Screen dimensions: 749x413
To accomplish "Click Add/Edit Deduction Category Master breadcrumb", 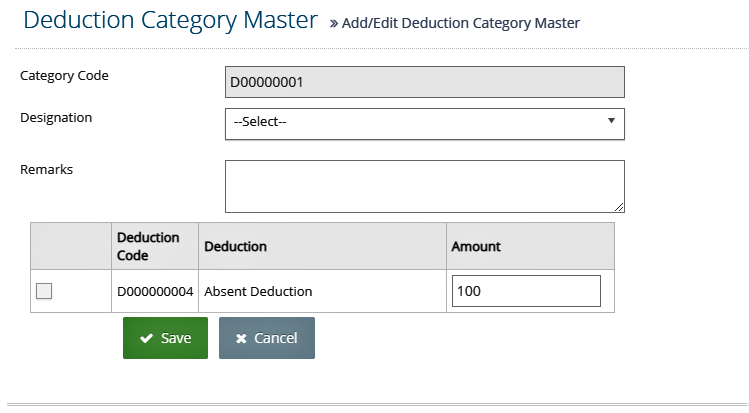I will point(460,23).
